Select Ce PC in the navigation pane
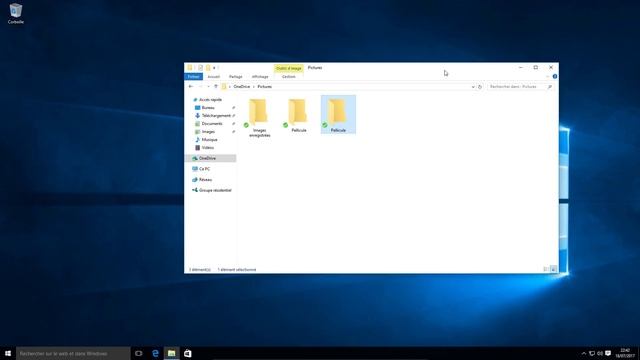640x360 pixels. pos(204,169)
